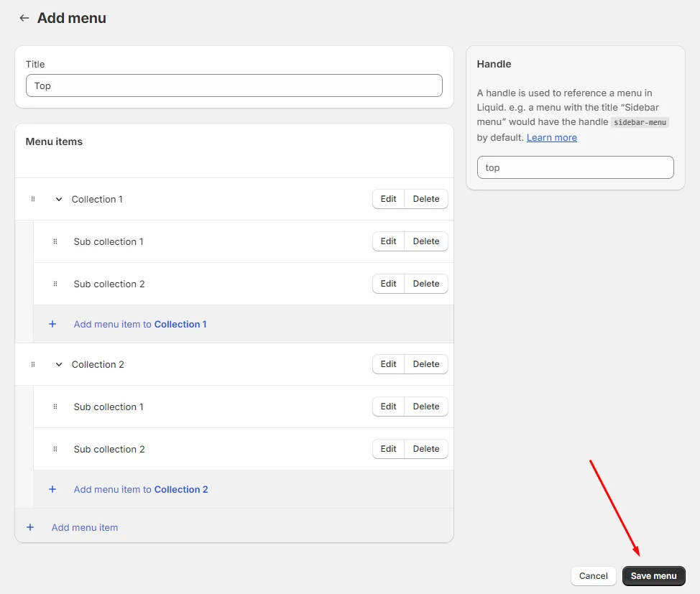Delete the Collection 1 menu item

click(x=426, y=199)
